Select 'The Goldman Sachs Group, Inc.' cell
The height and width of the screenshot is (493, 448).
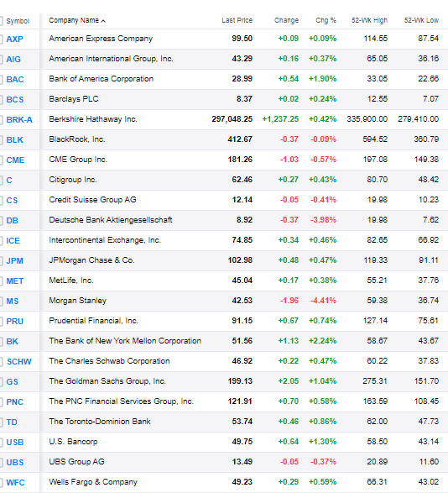107,381
